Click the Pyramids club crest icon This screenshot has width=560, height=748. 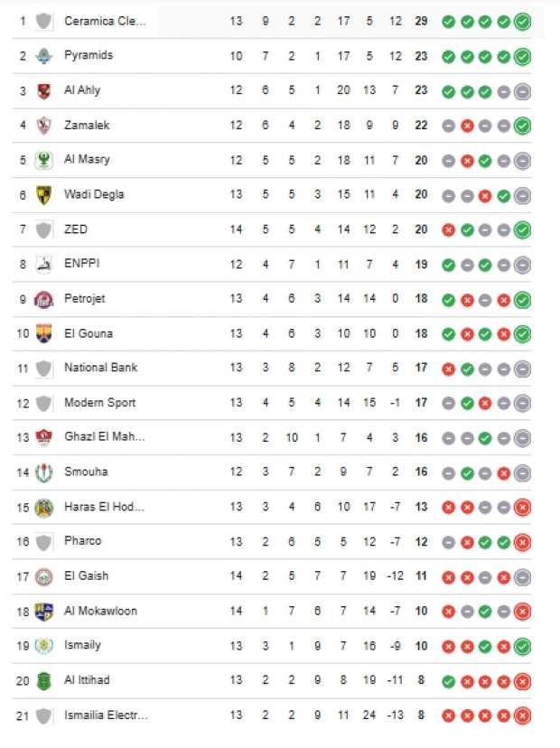point(43,56)
